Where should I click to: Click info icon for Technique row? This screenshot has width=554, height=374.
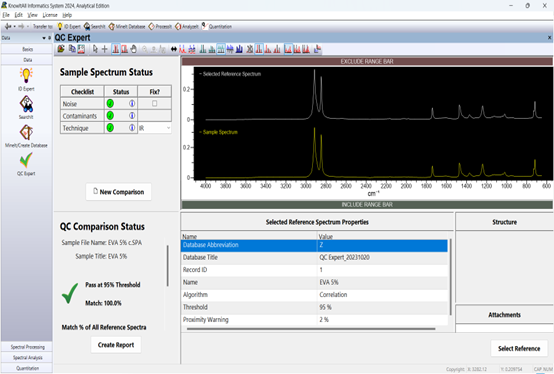click(132, 127)
